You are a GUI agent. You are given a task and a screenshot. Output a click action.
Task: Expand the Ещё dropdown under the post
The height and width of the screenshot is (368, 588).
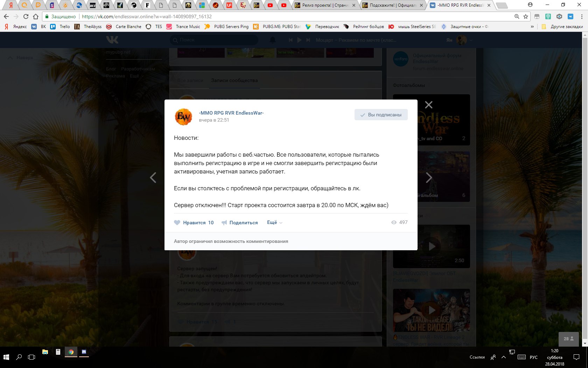274,222
